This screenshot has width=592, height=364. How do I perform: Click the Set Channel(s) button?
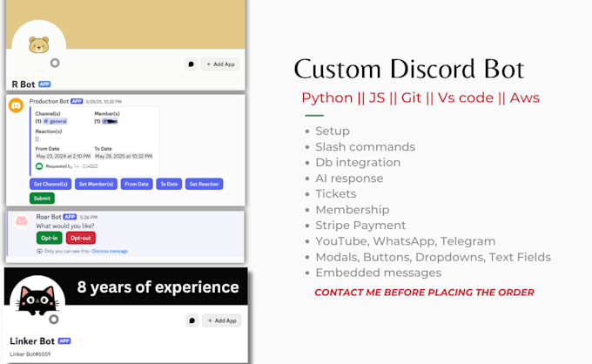click(50, 184)
